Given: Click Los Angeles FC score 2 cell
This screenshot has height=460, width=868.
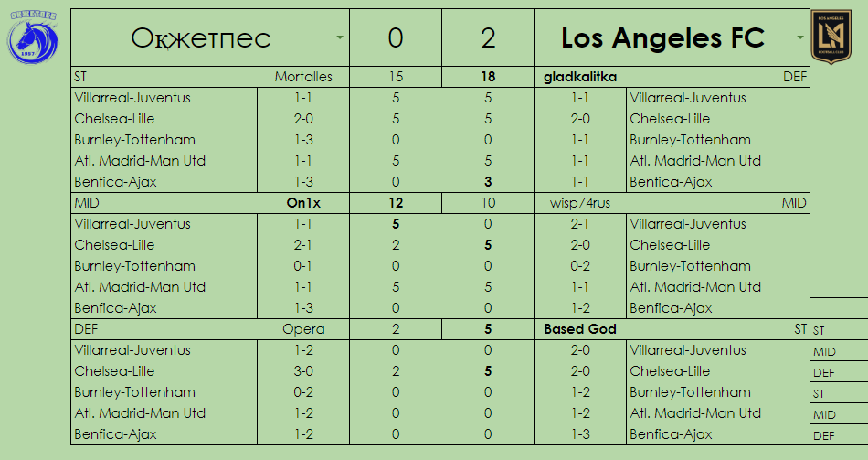Looking at the screenshot, I should pos(488,38).
